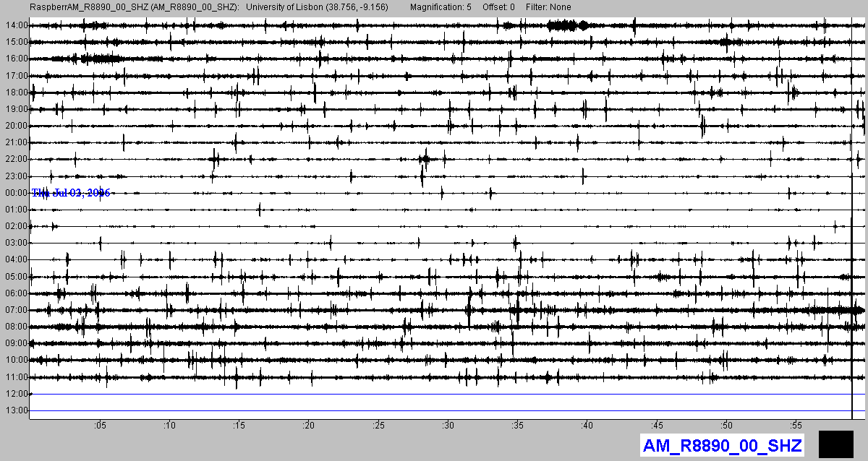Click the 05:00 hour label
Image resolution: width=868 pixels, height=461 pixels.
(16, 277)
